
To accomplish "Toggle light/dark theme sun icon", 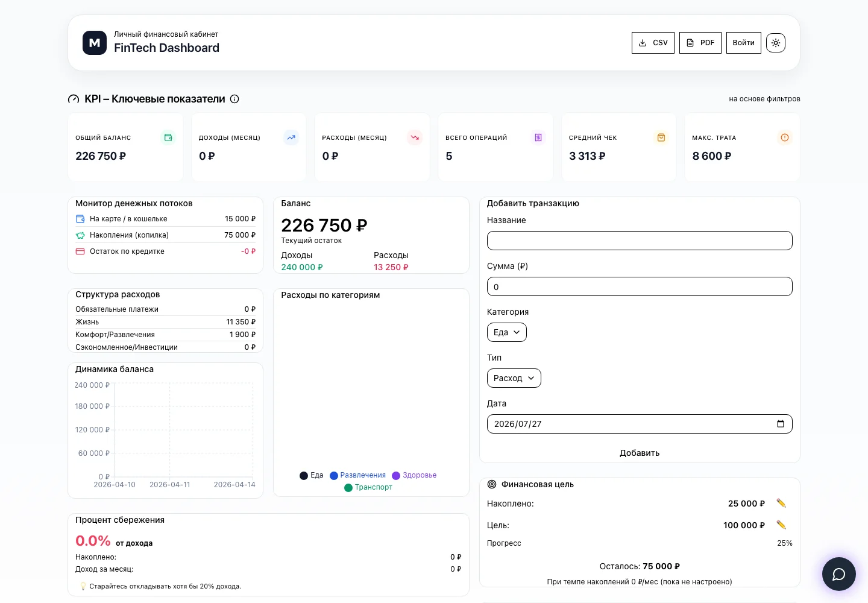I will point(776,43).
